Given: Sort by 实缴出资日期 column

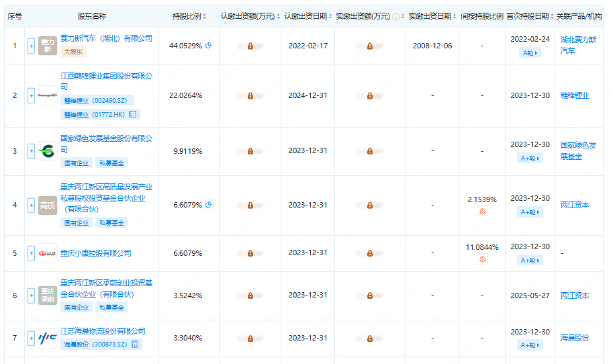Looking at the screenshot, I should (455, 16).
